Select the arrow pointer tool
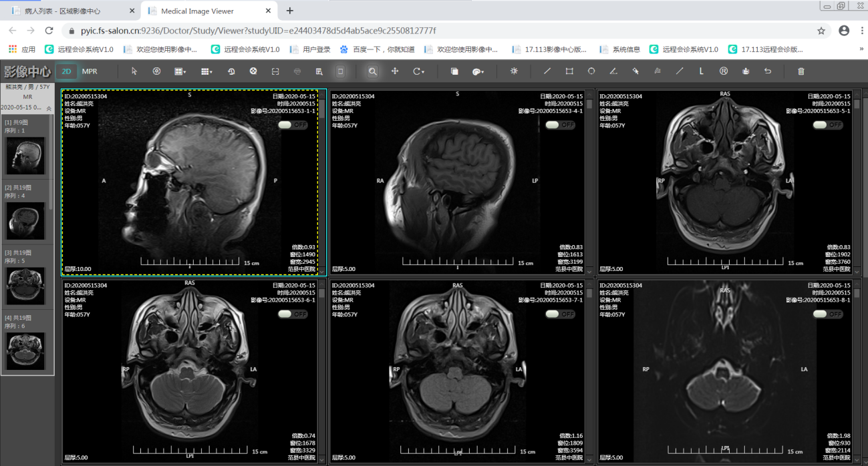Screen dimensions: 868x466 (x=134, y=71)
